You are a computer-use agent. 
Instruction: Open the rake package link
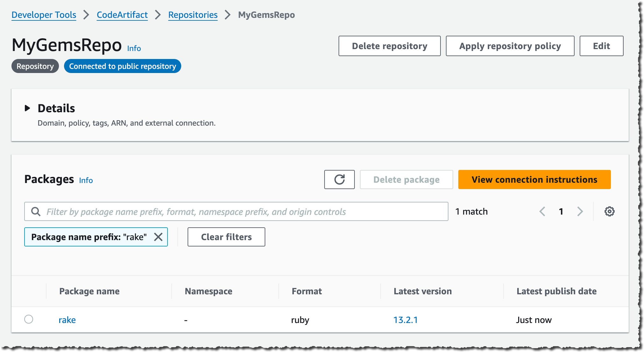tap(67, 320)
